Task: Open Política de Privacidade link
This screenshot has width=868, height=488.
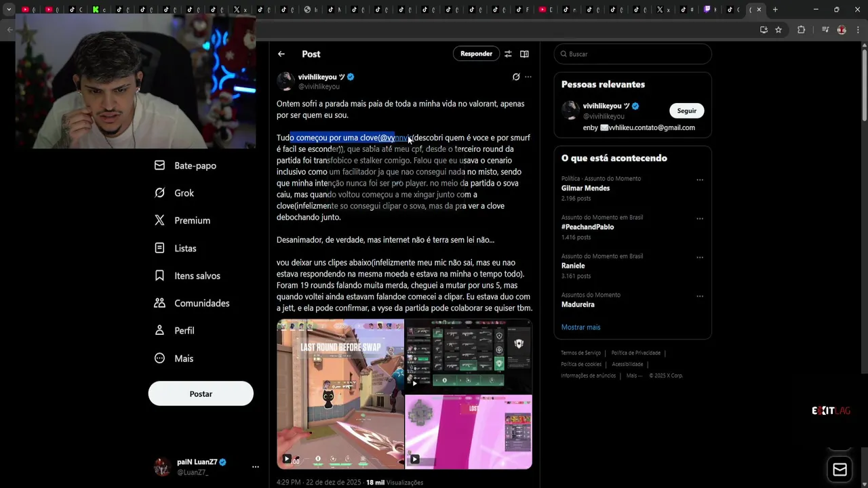Action: (635, 353)
